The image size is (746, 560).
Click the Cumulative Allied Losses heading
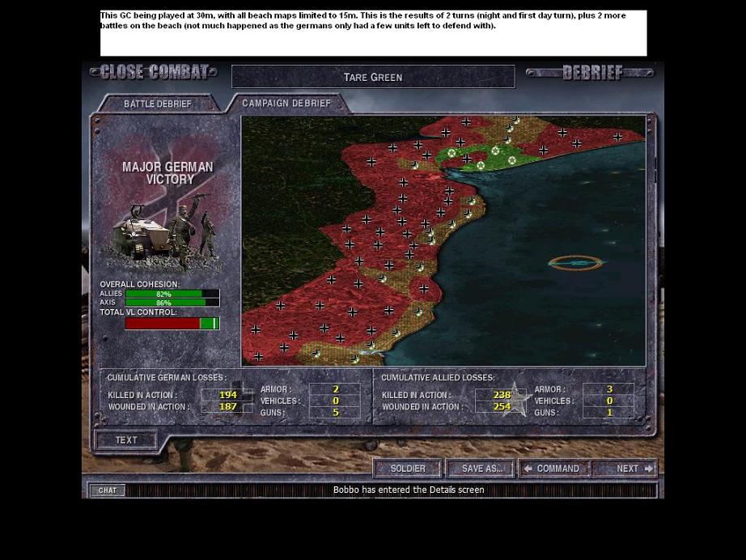(438, 378)
